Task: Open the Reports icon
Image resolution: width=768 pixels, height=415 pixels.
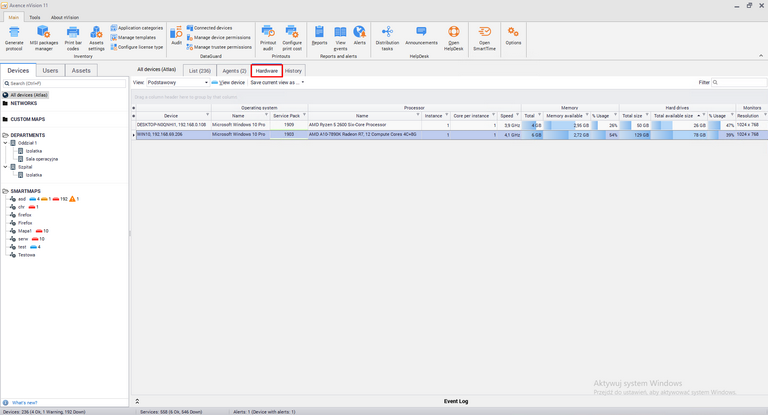Action: point(319,35)
